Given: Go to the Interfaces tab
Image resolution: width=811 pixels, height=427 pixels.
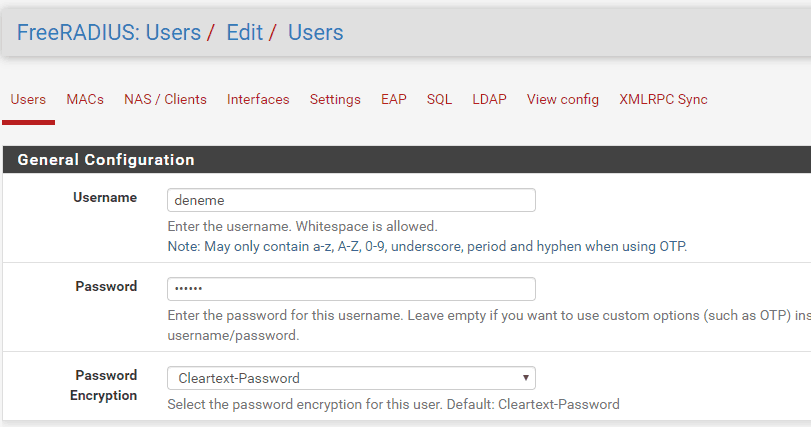Looking at the screenshot, I should (x=258, y=100).
